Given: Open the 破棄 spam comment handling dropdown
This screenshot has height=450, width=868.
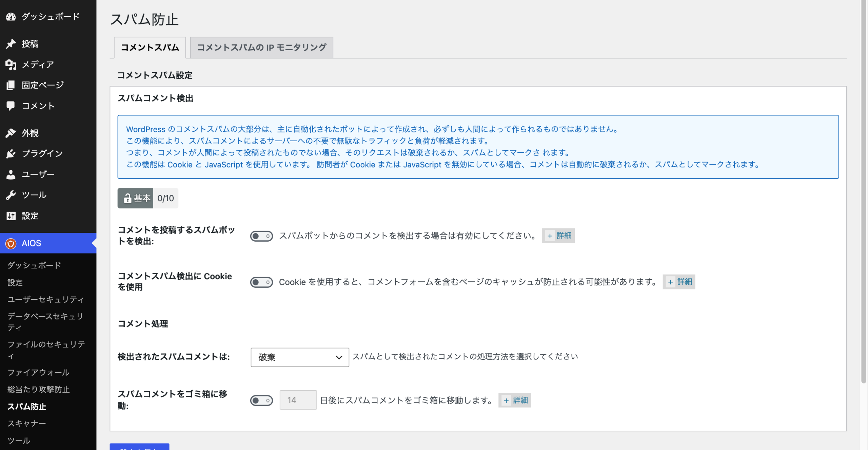Looking at the screenshot, I should point(300,357).
